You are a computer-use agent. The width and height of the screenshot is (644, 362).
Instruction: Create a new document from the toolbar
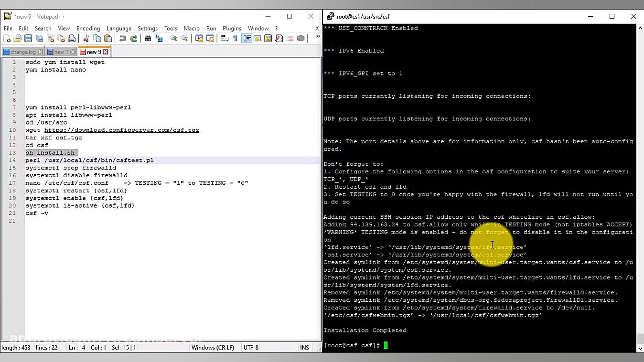pyautogui.click(x=7, y=39)
